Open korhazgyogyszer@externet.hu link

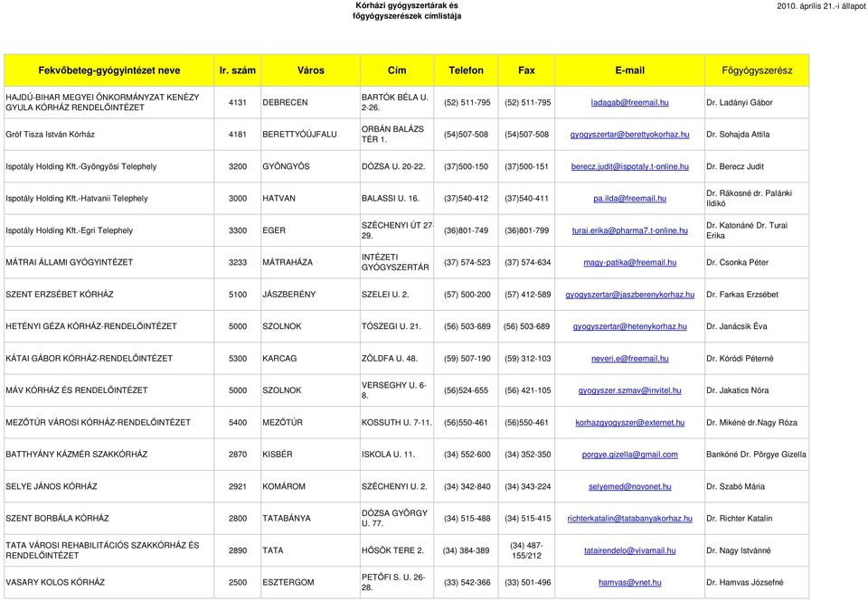(x=629, y=422)
